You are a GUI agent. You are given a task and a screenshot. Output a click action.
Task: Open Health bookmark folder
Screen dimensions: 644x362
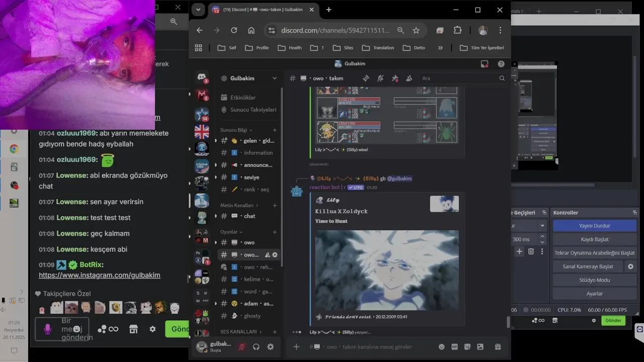(x=290, y=48)
